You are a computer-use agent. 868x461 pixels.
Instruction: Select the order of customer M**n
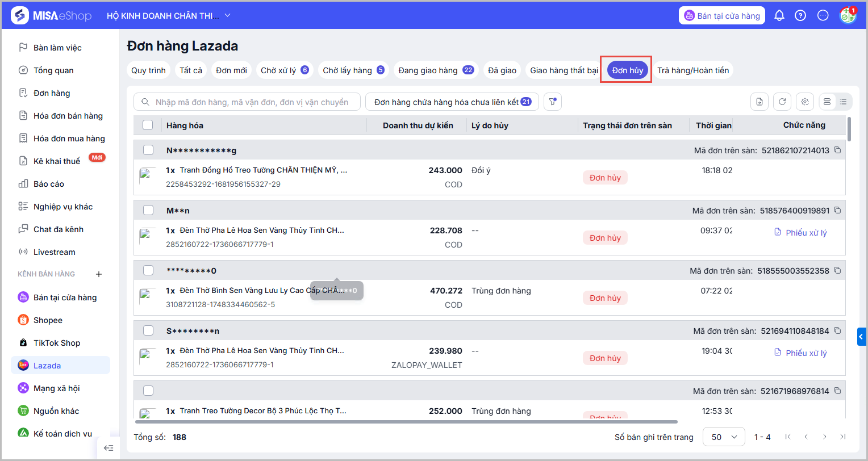[148, 211]
